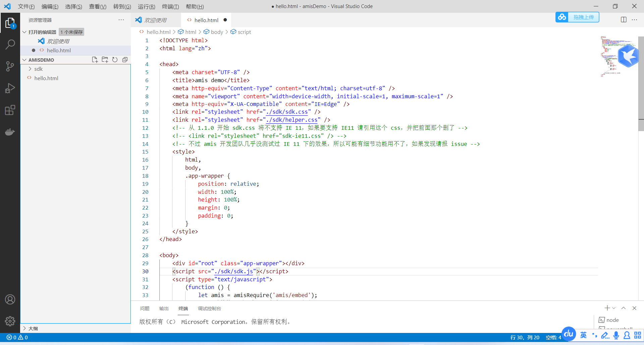
Task: Create a new terminal with plus icon
Action: pyautogui.click(x=607, y=308)
